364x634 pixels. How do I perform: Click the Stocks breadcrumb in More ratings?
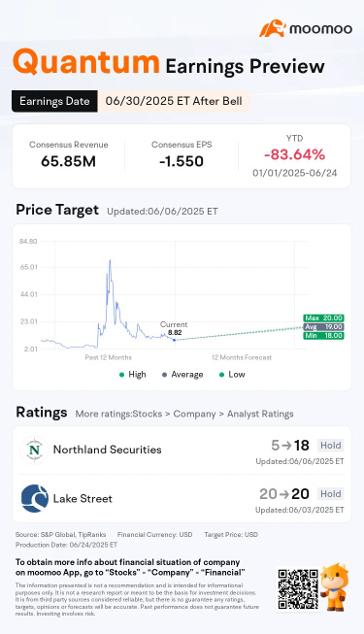coord(148,414)
